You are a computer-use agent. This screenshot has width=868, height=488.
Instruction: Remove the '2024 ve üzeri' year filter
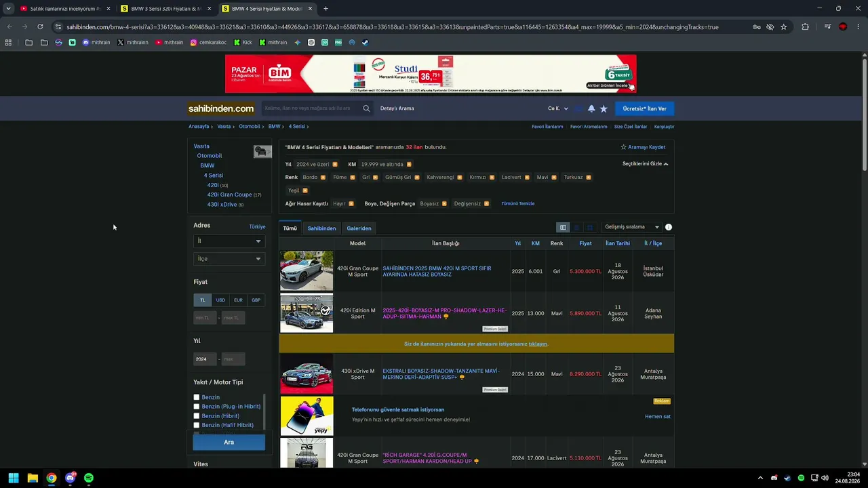point(334,165)
